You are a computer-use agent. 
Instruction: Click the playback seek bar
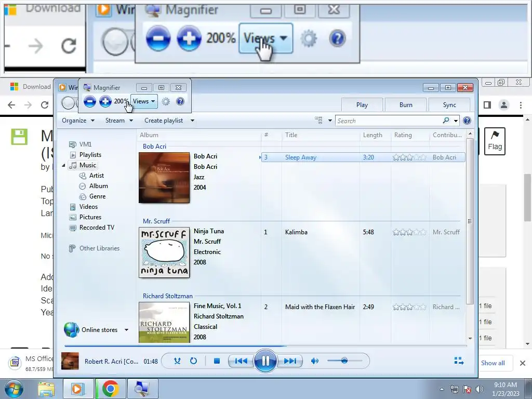click(265, 345)
